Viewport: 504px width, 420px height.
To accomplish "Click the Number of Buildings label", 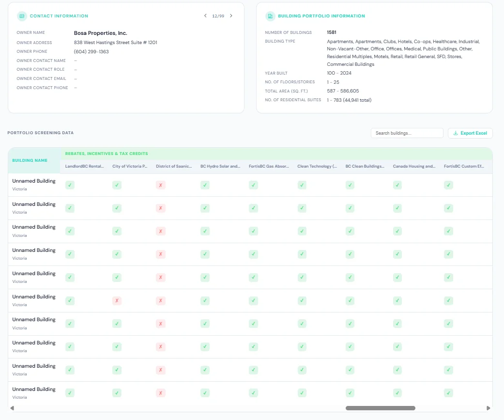I will 289,32.
